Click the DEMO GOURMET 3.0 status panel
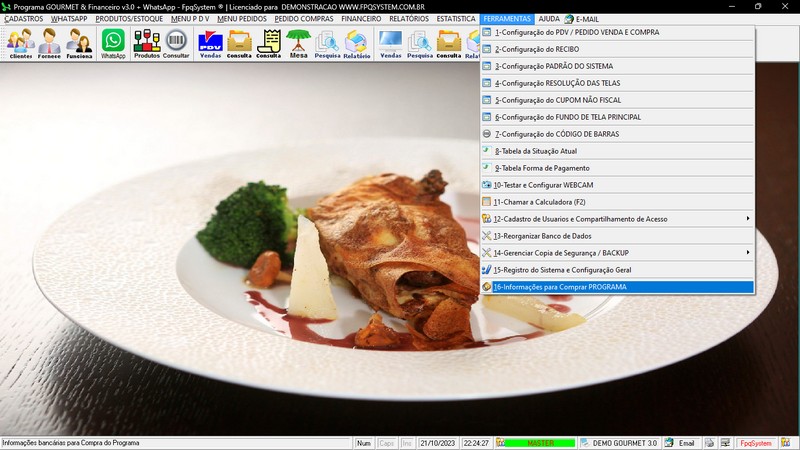Image resolution: width=800 pixels, height=450 pixels. tap(619, 443)
